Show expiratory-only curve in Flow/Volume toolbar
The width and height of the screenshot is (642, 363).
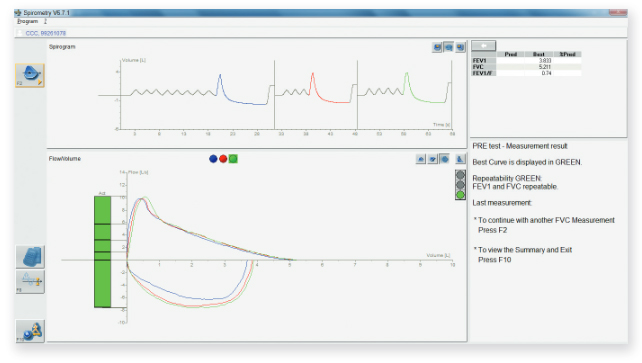(421, 159)
